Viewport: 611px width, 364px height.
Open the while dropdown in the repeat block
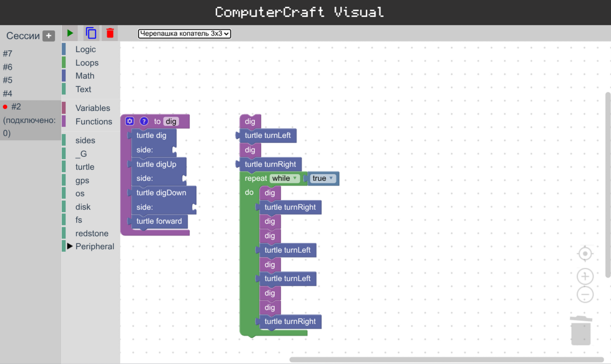pyautogui.click(x=285, y=178)
